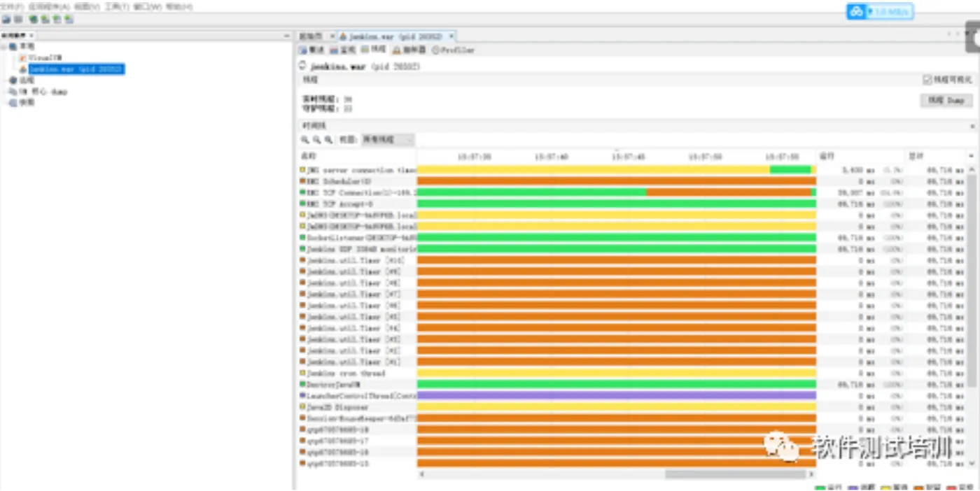Image resolution: width=980 pixels, height=491 pixels.
Task: Select the RMI Scheduler(0) thread row
Action: [633, 181]
